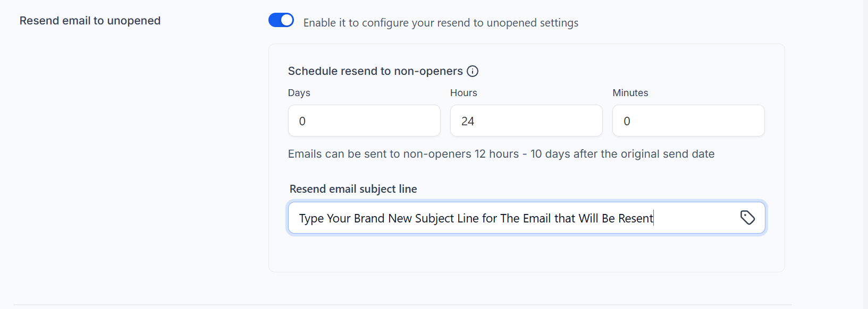This screenshot has height=309, width=868.
Task: Click into the Hours field showing 24
Action: (526, 121)
